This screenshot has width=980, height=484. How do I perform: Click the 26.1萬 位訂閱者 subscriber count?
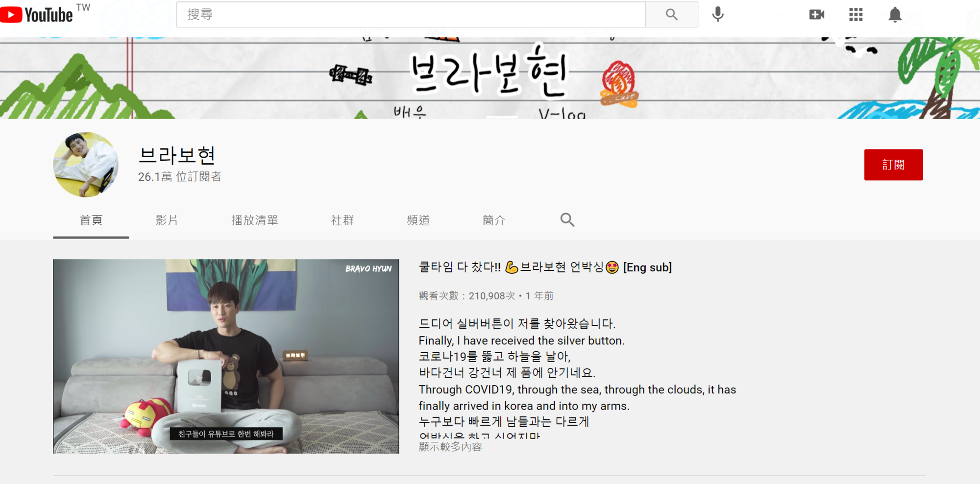pyautogui.click(x=180, y=177)
